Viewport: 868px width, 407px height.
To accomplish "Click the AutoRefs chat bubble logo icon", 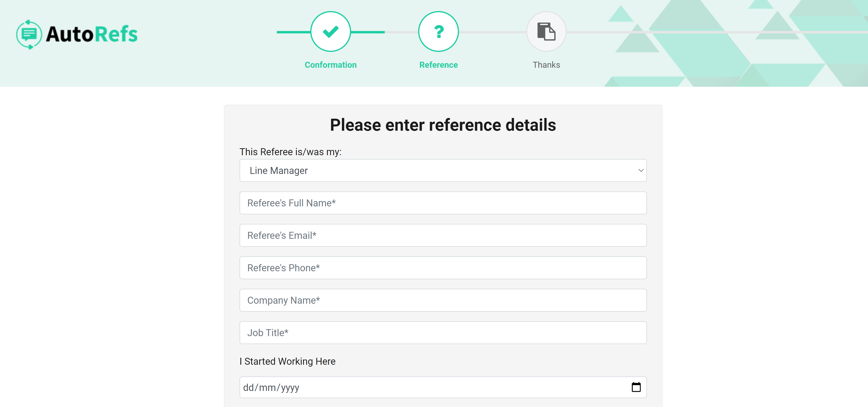I will pos(29,34).
